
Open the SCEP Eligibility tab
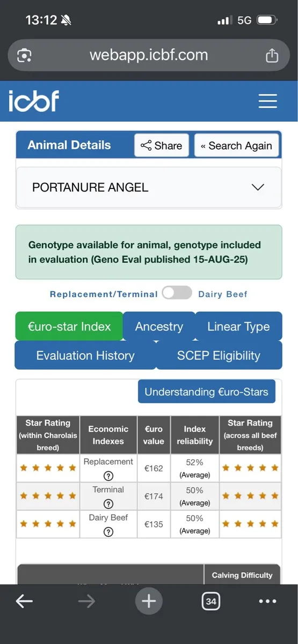219,355
